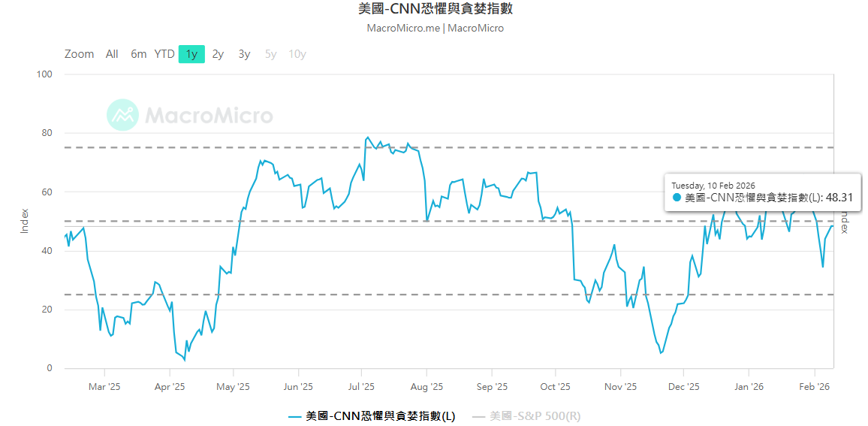Click the MacroMicro watermark logo icon

122,115
